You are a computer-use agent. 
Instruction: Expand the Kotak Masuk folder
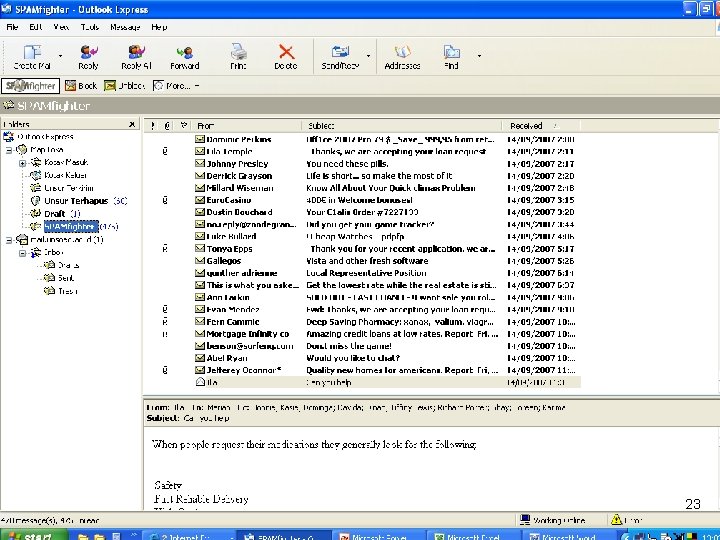click(22, 163)
